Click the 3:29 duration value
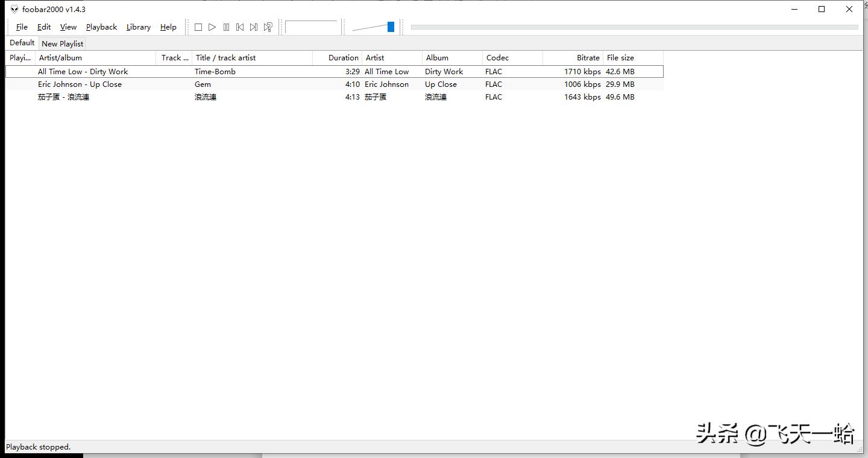 (x=353, y=71)
